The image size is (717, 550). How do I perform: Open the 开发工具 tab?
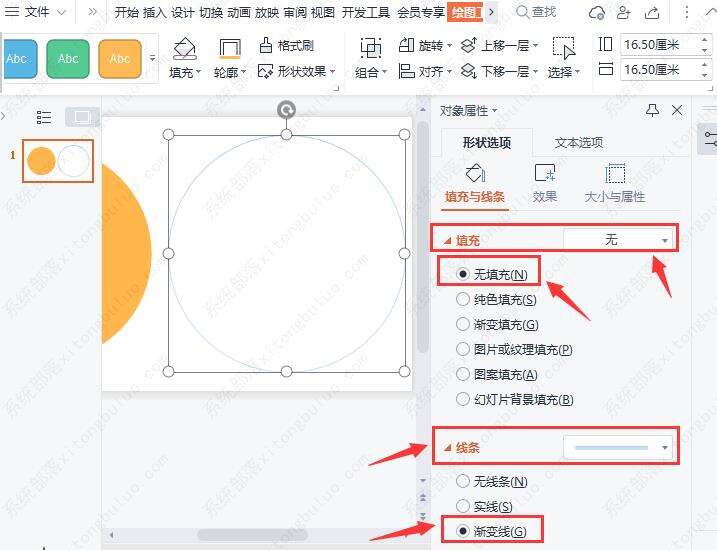366,12
